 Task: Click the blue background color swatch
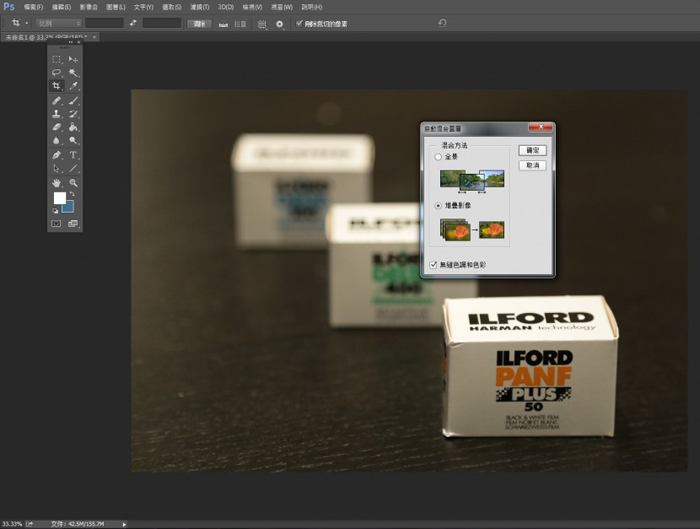(x=69, y=207)
